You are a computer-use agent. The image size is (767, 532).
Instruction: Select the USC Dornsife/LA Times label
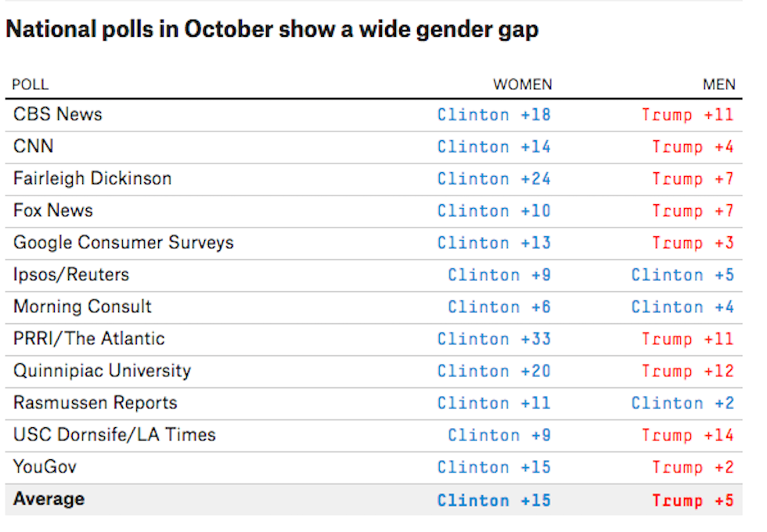(114, 435)
